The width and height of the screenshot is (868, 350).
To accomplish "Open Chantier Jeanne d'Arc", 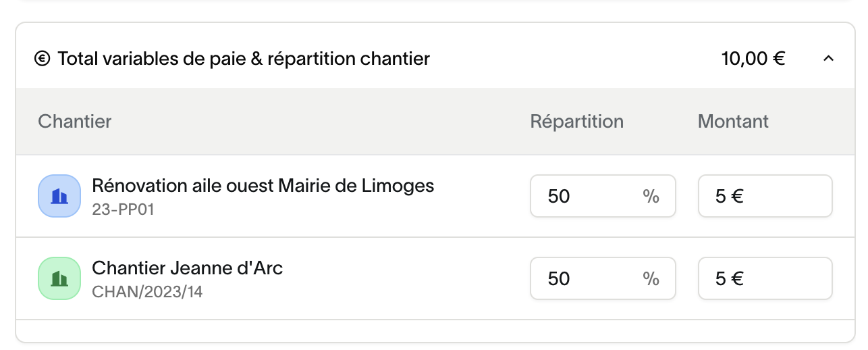I will tap(187, 268).
